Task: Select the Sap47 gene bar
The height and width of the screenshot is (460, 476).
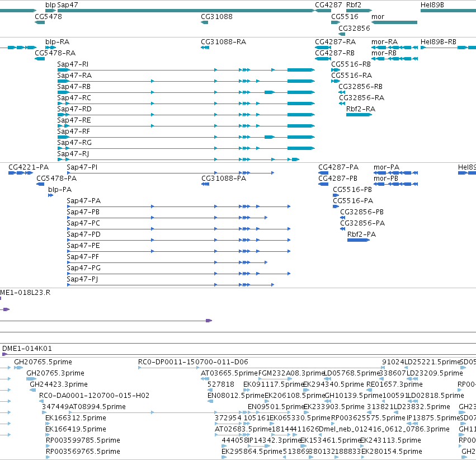Action: [186, 11]
